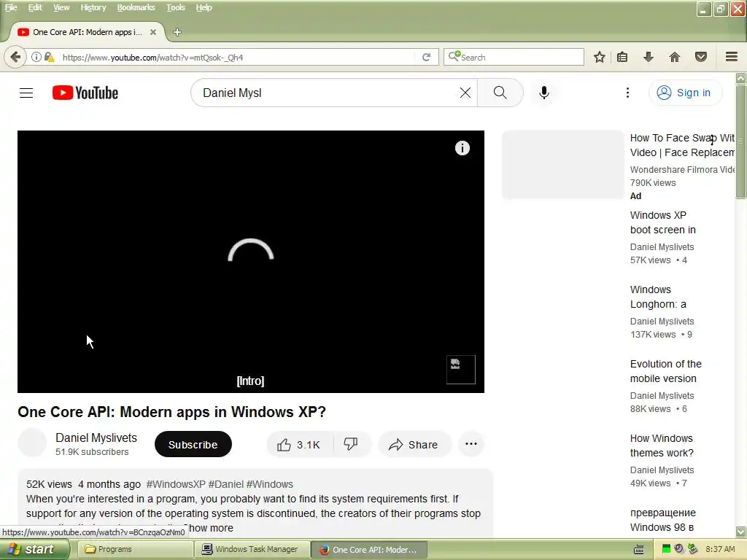Select the One Core API browser tab
Screen dimensions: 747x560
click(x=87, y=32)
